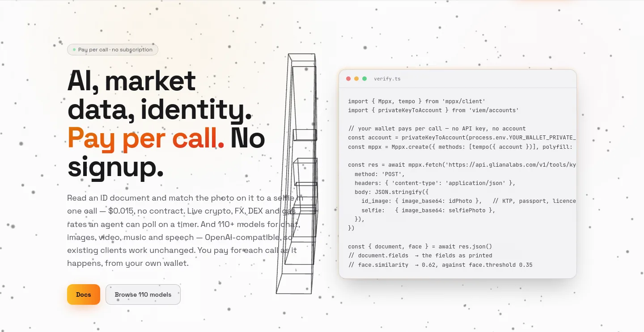Open Browse 110 models
Image resolution: width=644 pixels, height=332 pixels.
[143, 294]
